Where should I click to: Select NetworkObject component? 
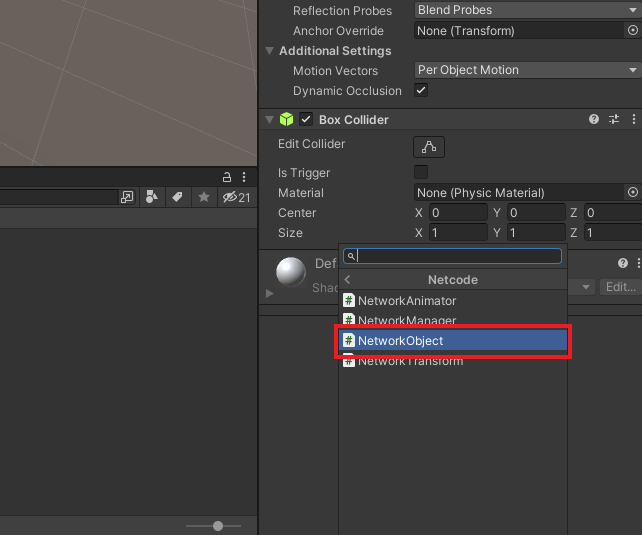(x=453, y=341)
